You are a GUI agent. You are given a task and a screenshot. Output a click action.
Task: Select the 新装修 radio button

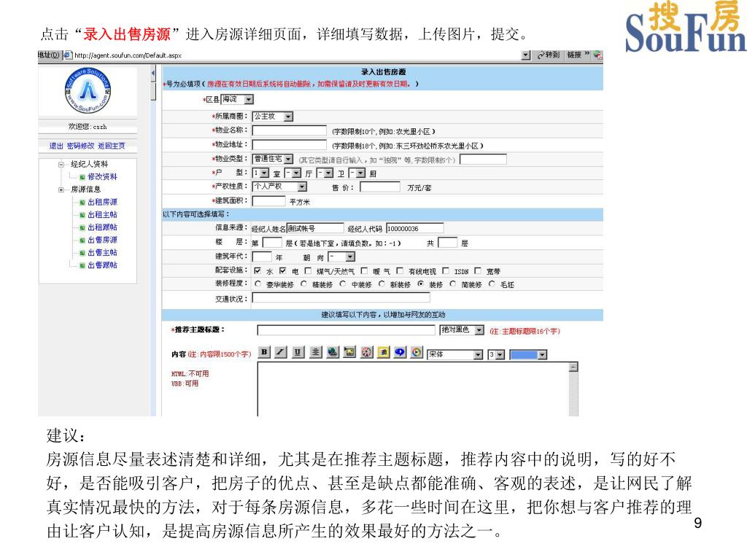(382, 284)
